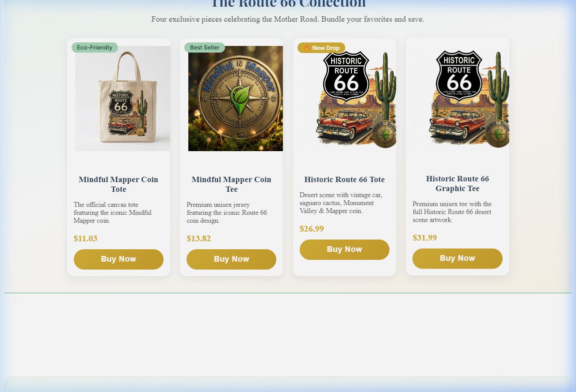The image size is (576, 392).
Task: Click the $31.99 price
Action: pyautogui.click(x=425, y=238)
